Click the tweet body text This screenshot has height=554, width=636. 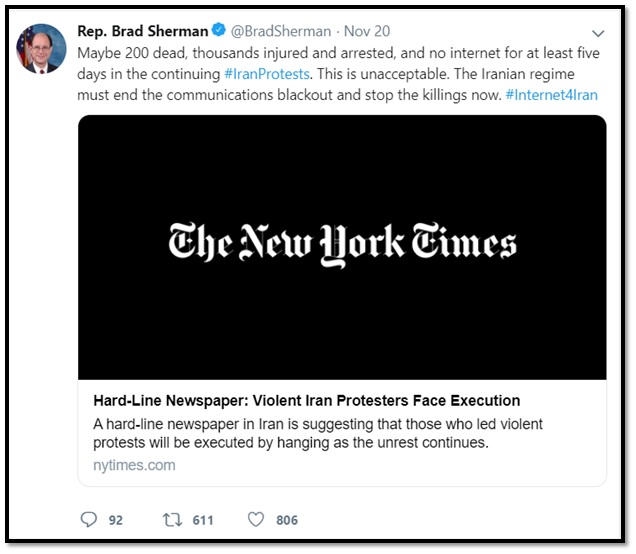coord(338,74)
